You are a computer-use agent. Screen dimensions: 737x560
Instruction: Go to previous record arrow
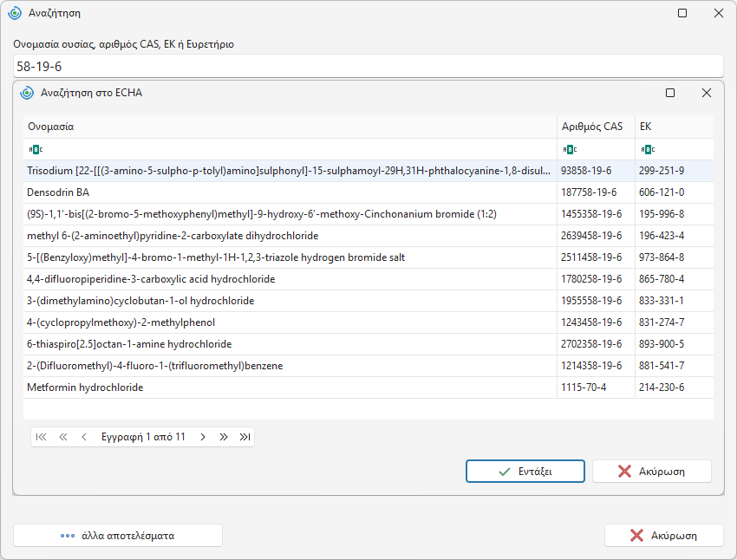click(84, 437)
